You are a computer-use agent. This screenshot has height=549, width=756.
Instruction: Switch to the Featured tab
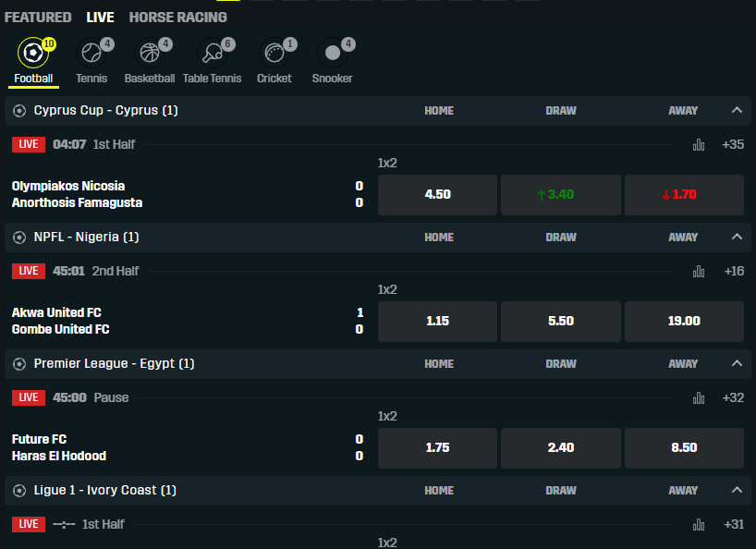[x=38, y=18]
